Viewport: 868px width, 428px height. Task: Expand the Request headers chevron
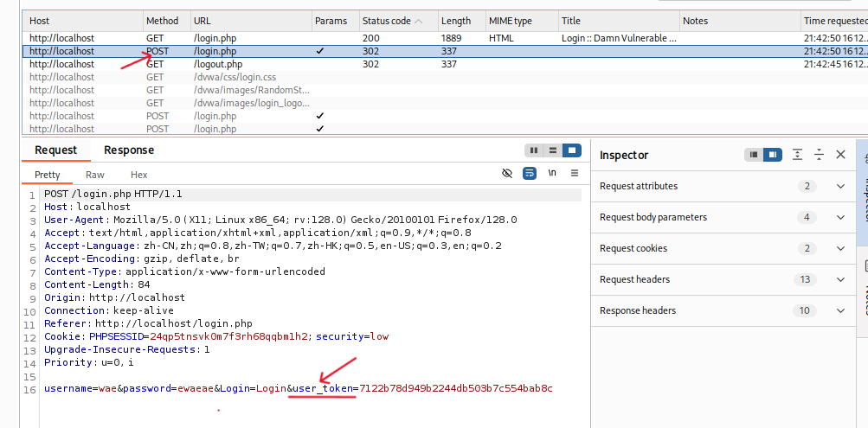(841, 280)
